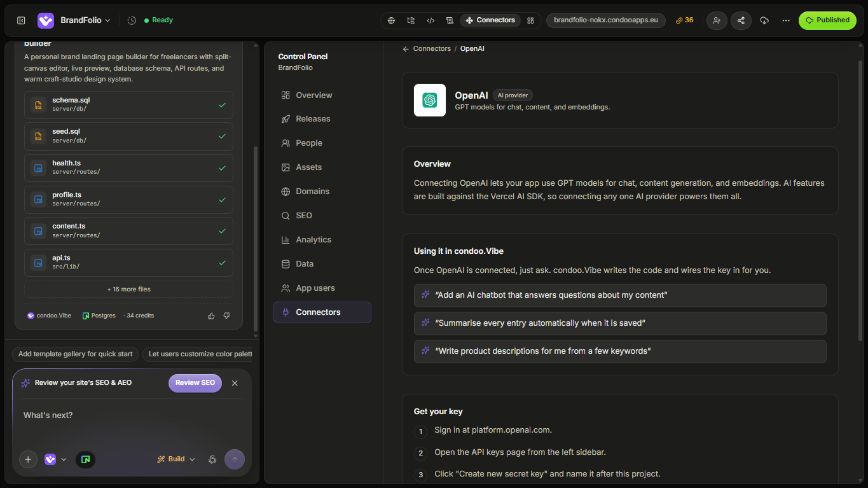The height and width of the screenshot is (488, 868).
Task: Open App users in Control Panel
Action: [322, 288]
